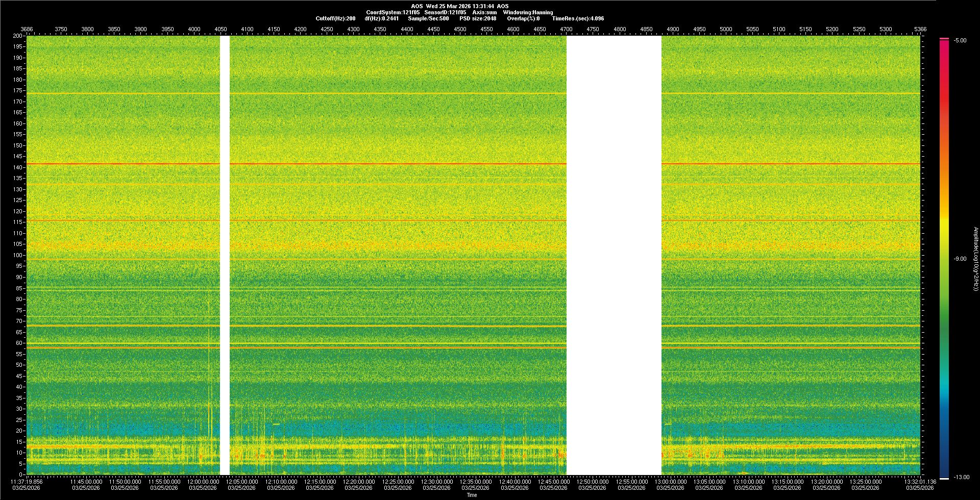Screen dimensions: 980x500
Task: Click the 200 label on the frequency axis
Action: click(x=17, y=36)
